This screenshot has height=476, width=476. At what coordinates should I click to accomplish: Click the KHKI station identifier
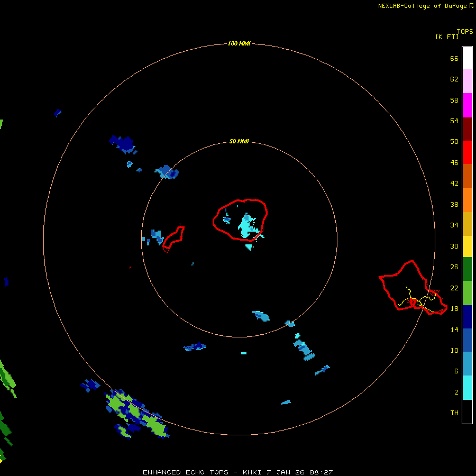pos(252,472)
